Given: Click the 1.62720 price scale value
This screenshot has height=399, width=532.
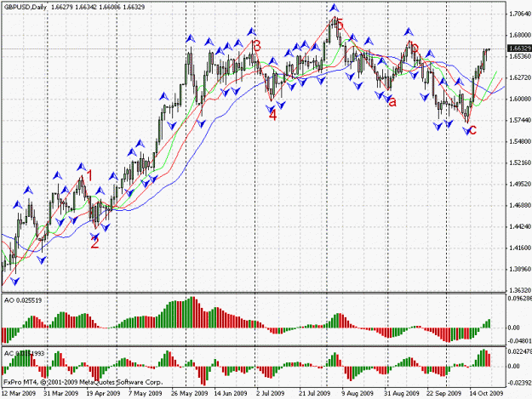Looking at the screenshot, I should [x=520, y=77].
